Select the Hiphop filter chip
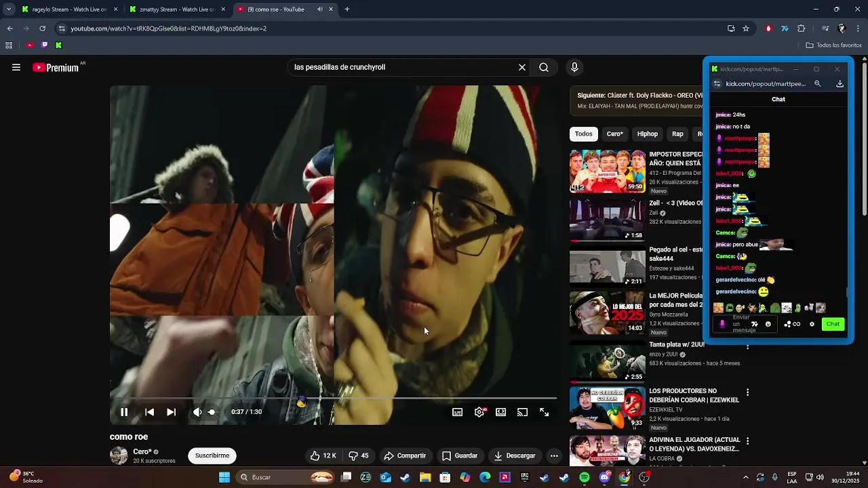Viewport: 868px width, 488px height. coord(648,134)
